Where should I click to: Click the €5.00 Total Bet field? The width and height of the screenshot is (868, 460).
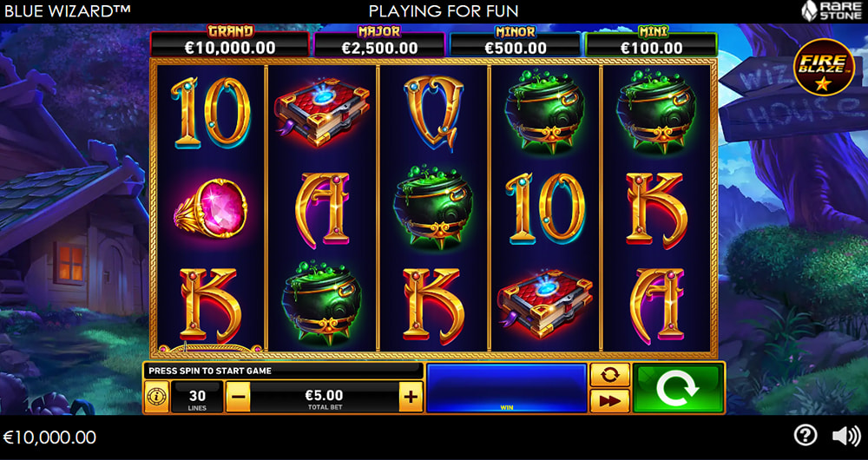click(x=325, y=397)
